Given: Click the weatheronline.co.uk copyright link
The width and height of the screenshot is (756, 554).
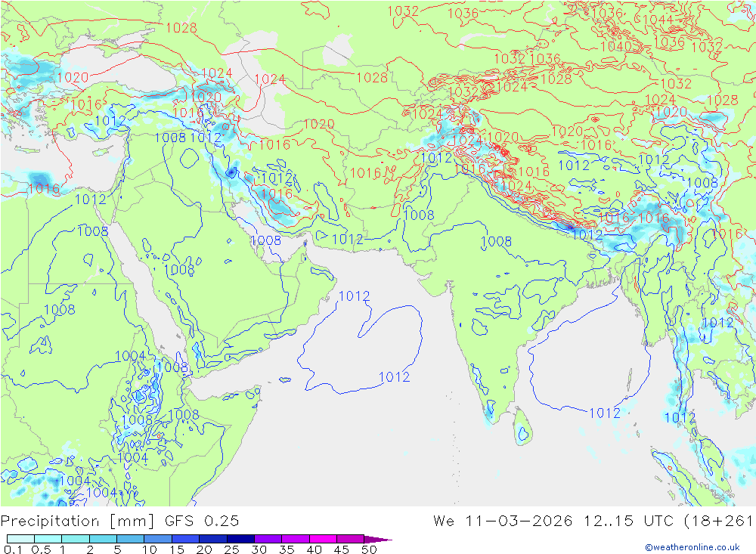Looking at the screenshot, I should point(692,547).
